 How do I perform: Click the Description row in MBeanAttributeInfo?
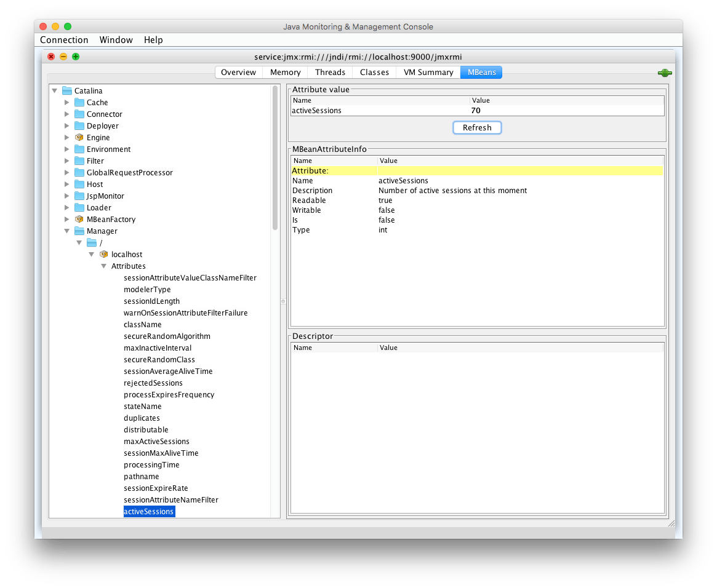pyautogui.click(x=477, y=190)
